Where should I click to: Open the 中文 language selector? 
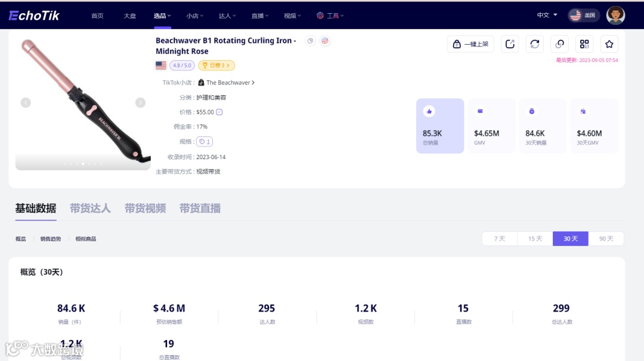pyautogui.click(x=547, y=15)
